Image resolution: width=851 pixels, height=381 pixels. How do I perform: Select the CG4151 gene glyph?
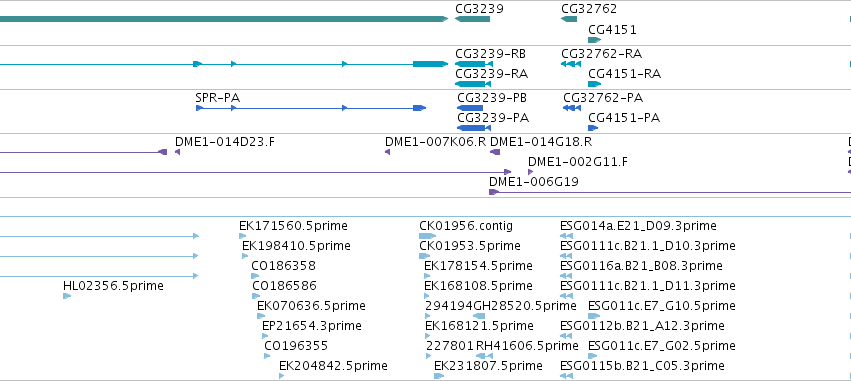[x=594, y=40]
